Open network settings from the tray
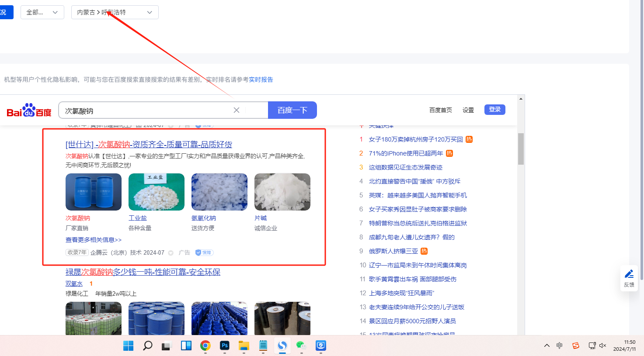This screenshot has width=644, height=356. (592, 346)
